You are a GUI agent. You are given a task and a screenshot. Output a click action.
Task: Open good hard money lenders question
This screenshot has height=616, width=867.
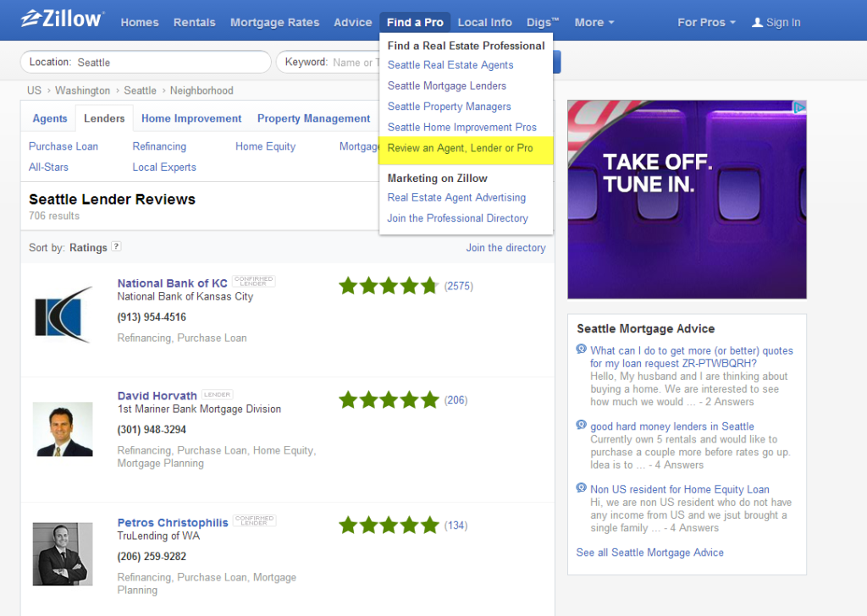click(x=671, y=426)
